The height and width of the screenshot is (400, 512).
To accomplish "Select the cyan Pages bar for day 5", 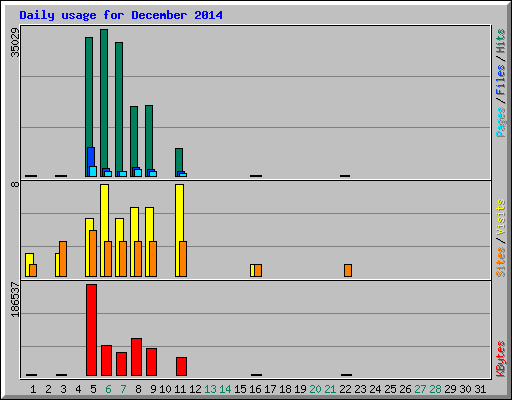I will coord(93,171).
